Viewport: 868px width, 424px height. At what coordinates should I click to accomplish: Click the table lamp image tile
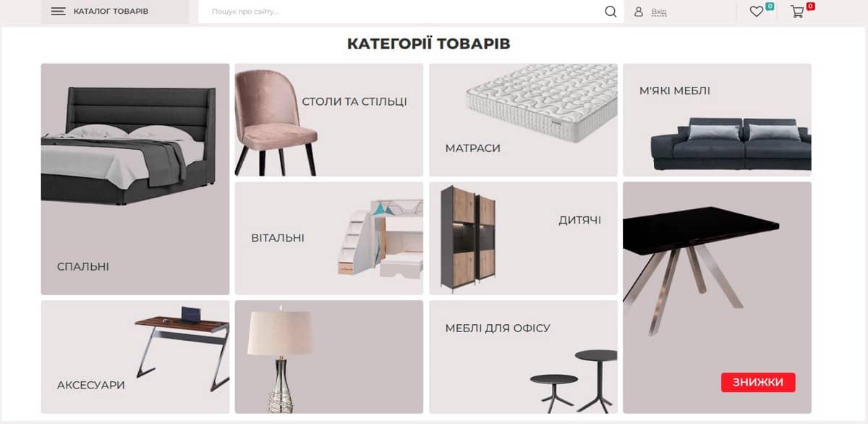(329, 357)
